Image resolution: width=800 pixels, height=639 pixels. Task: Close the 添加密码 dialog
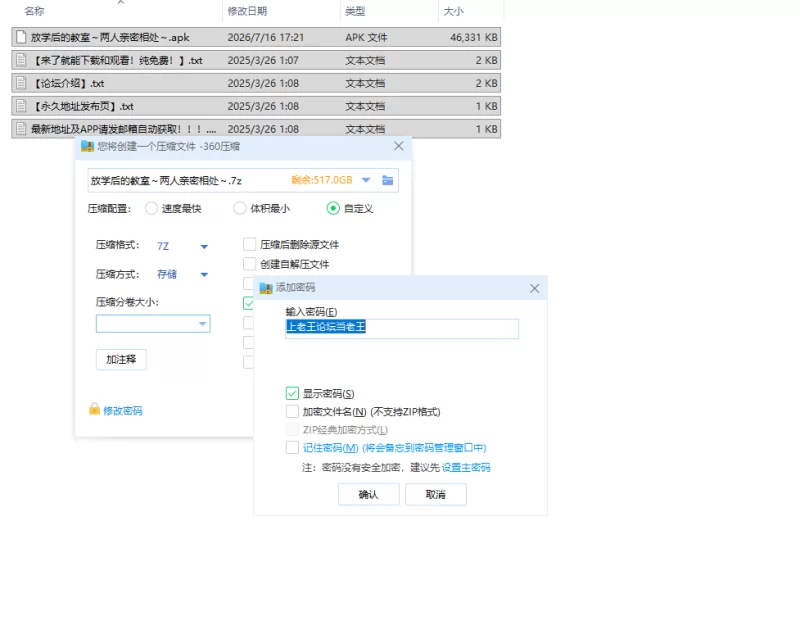click(x=534, y=288)
